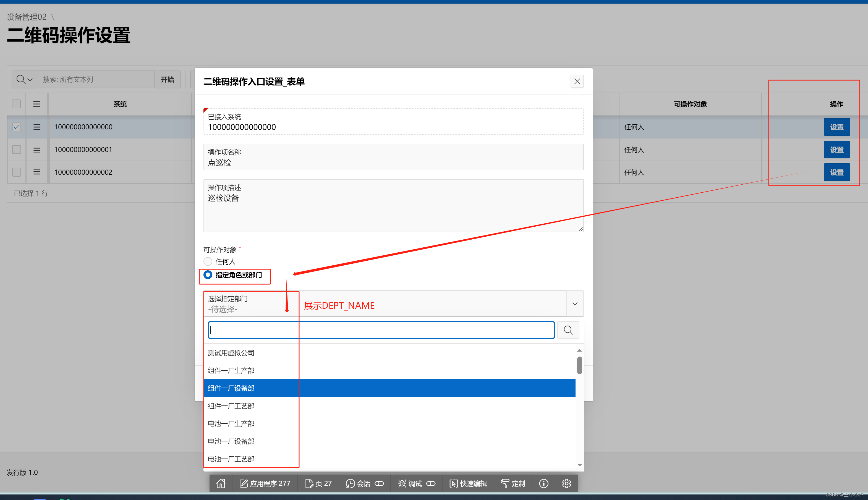This screenshot has width=868, height=500.
Task: Choose 电池一厂工艺部 from the list
Action: click(390, 459)
